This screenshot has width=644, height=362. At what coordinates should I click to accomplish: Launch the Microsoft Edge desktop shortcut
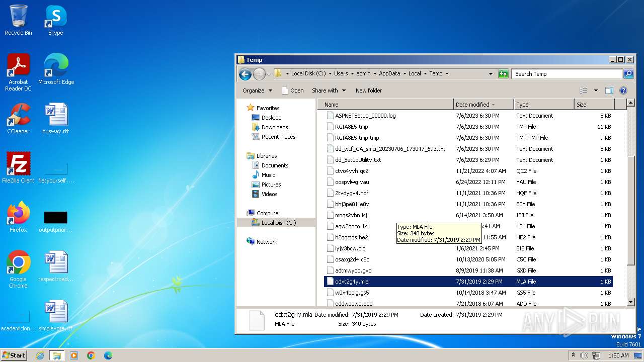point(56,69)
